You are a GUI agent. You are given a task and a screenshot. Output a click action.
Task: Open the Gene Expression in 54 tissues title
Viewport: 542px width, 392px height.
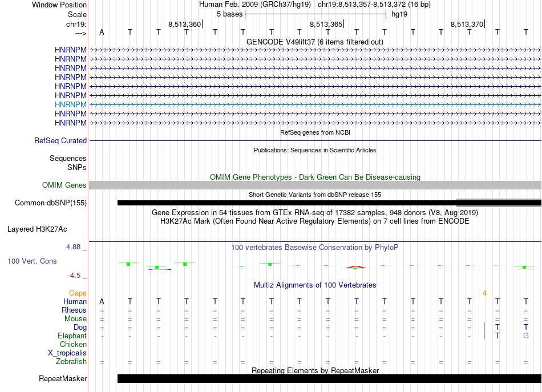[x=315, y=212]
